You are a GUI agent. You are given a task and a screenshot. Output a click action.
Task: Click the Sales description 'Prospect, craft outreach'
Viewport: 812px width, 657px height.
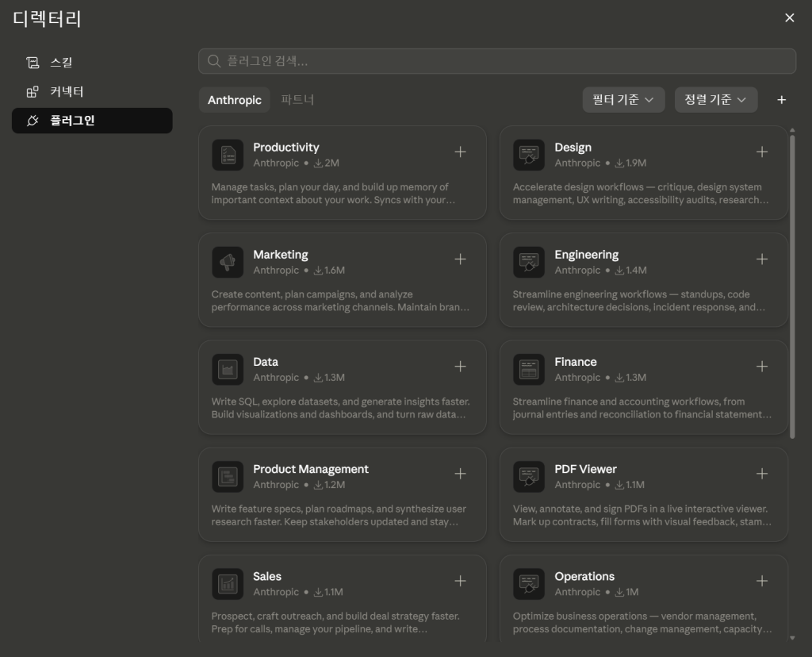(x=335, y=622)
